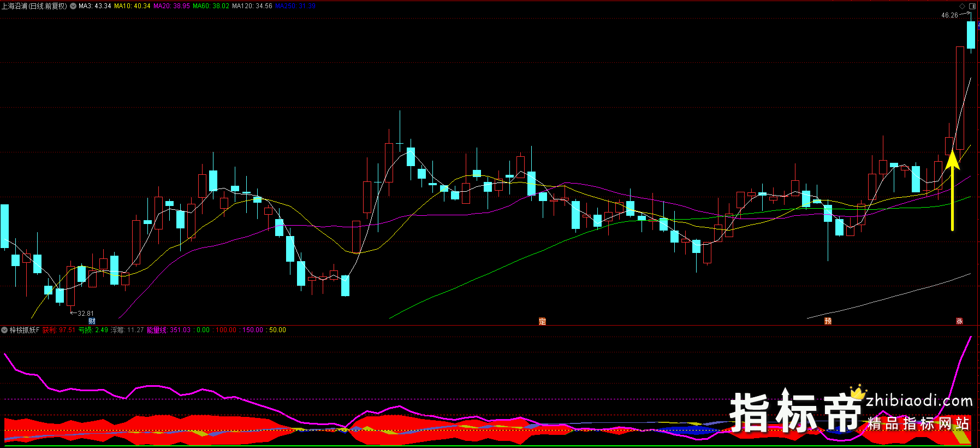The image size is (980, 448).
Task: Click the 上海沿浦(日线.前复权) chart title
Action: [x=34, y=6]
